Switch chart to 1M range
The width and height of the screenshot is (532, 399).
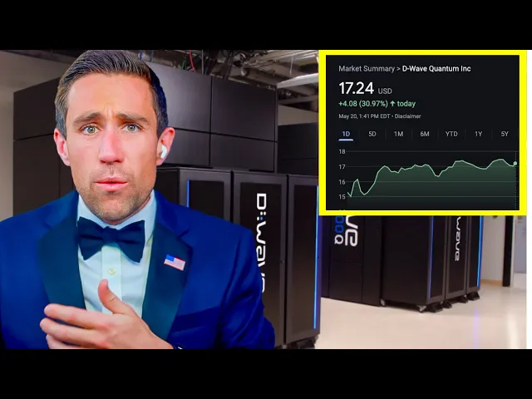coord(398,134)
